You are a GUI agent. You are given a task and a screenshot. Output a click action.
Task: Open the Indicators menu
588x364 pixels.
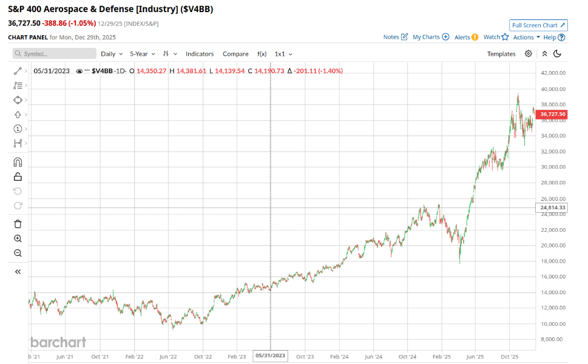tap(200, 54)
